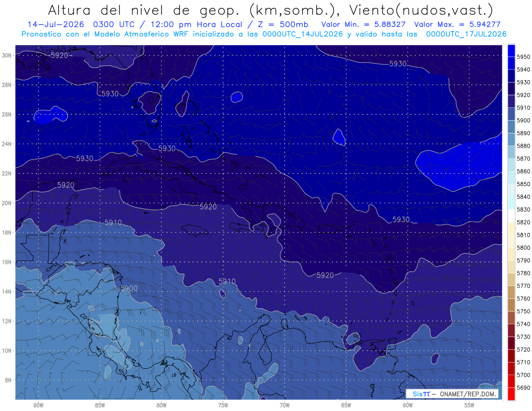Click the brightest blue swatch above 5950

[511, 51]
